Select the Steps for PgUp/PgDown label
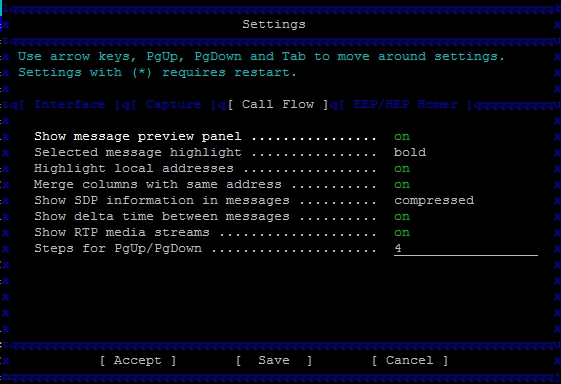 coord(118,249)
